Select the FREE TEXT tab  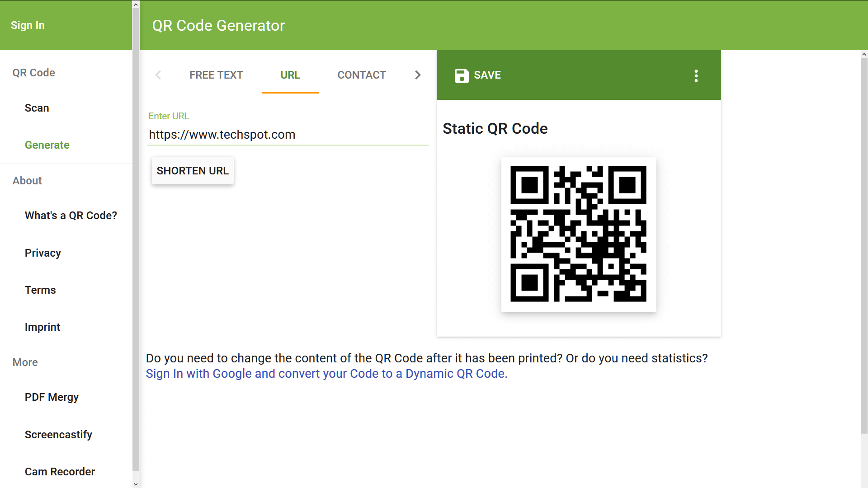coord(216,75)
